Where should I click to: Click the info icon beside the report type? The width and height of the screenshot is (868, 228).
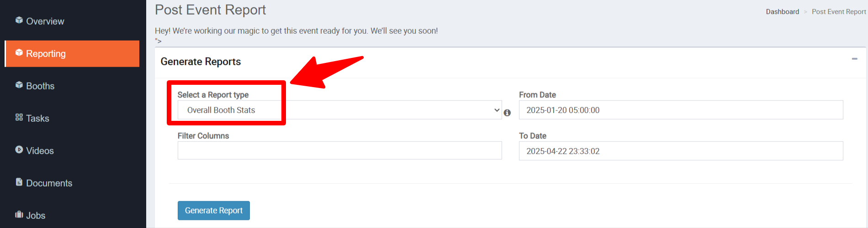coord(507,113)
